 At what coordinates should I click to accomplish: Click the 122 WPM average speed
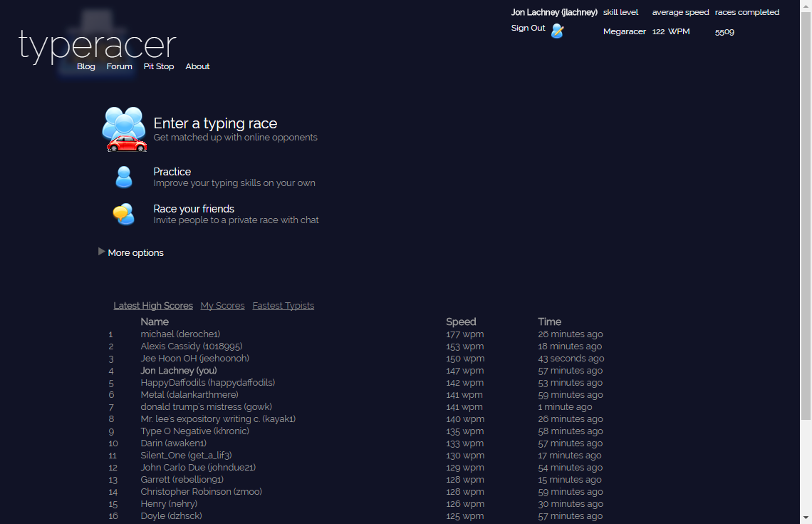pyautogui.click(x=671, y=31)
